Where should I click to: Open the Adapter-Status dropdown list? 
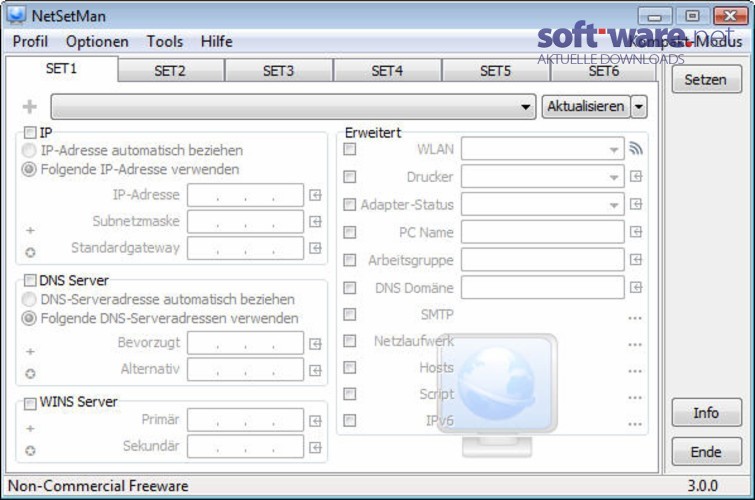click(543, 205)
